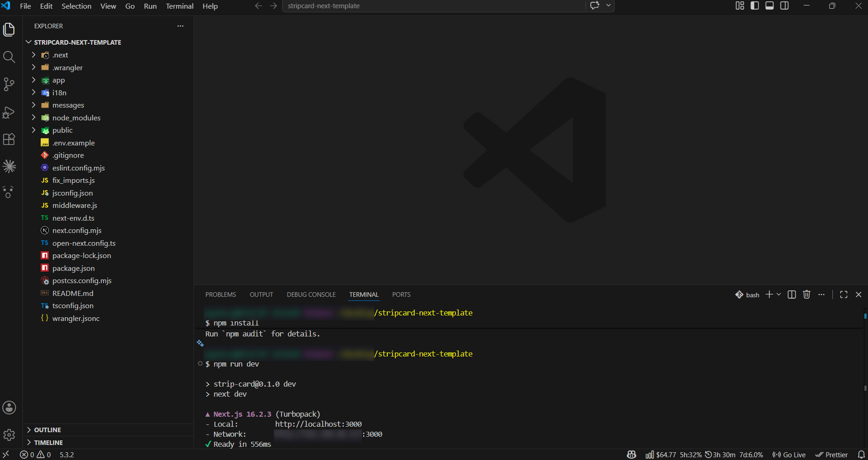Go forward using the navigation arrow
This screenshot has height=460, width=868.
273,6
